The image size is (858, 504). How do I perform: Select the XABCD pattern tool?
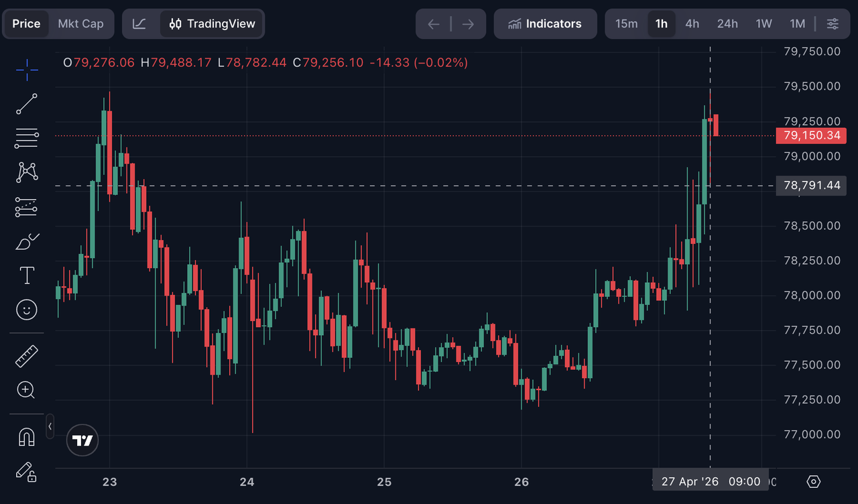[27, 172]
